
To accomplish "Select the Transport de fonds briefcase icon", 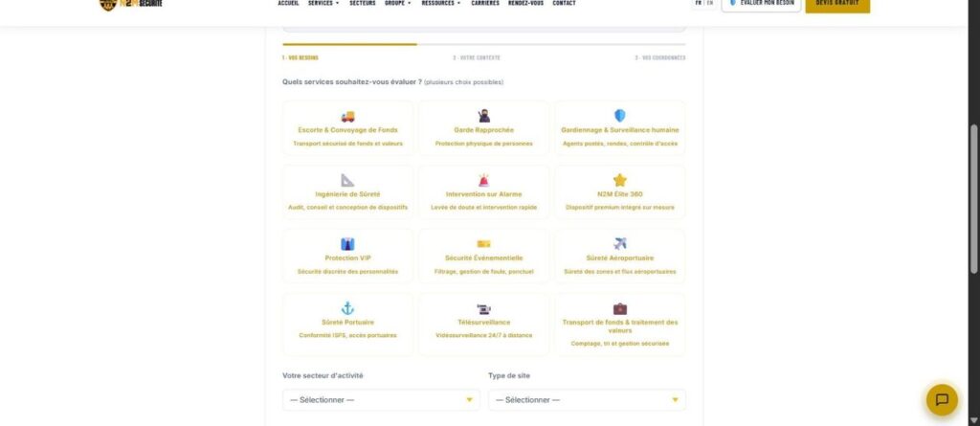I will (x=619, y=308).
